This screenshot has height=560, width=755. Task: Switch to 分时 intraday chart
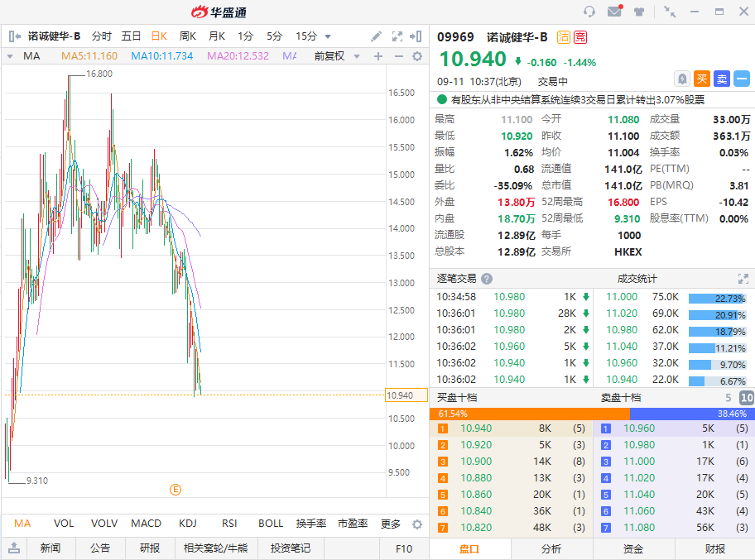102,36
